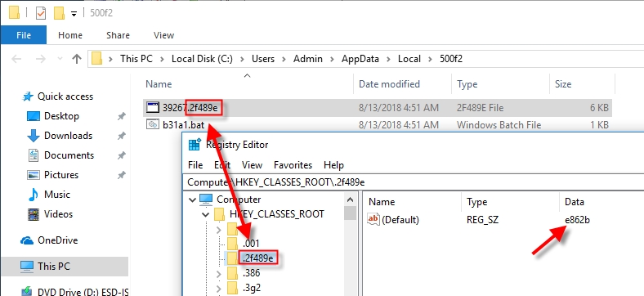Click the Up directory arrow icon
Image resolution: width=644 pixels, height=296 pixels.
[76, 59]
